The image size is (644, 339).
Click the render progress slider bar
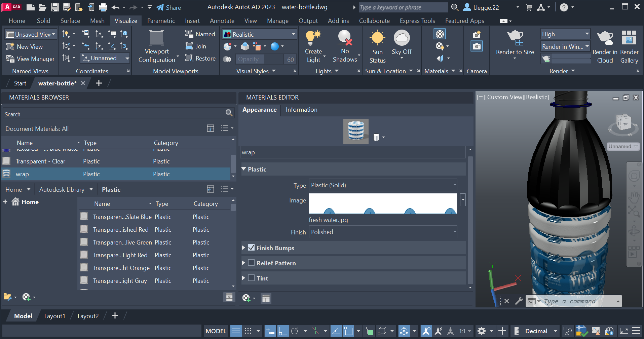point(571,59)
